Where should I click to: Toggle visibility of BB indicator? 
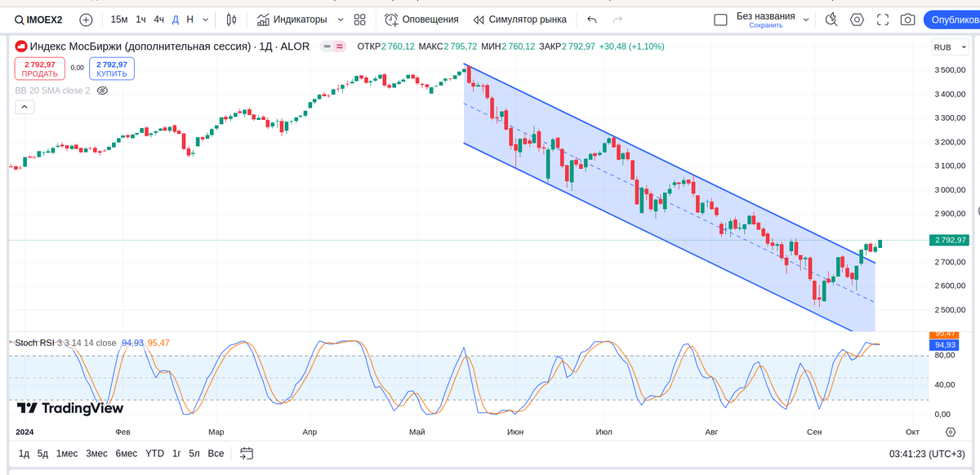103,91
